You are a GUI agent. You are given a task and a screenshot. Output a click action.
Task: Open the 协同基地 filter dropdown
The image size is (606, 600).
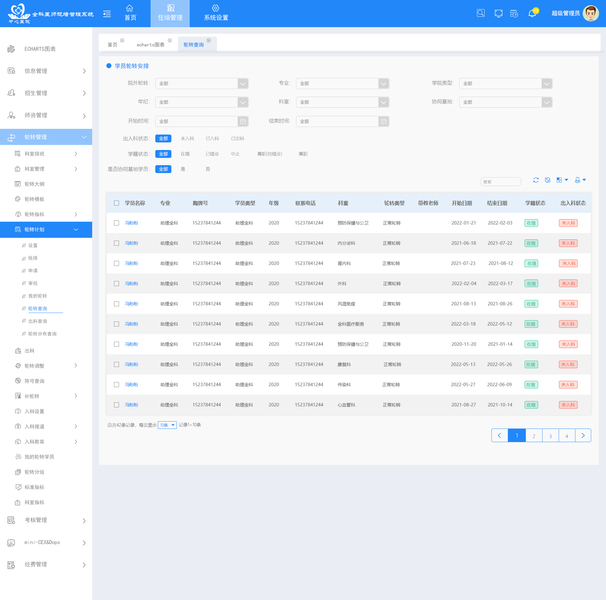coord(506,102)
